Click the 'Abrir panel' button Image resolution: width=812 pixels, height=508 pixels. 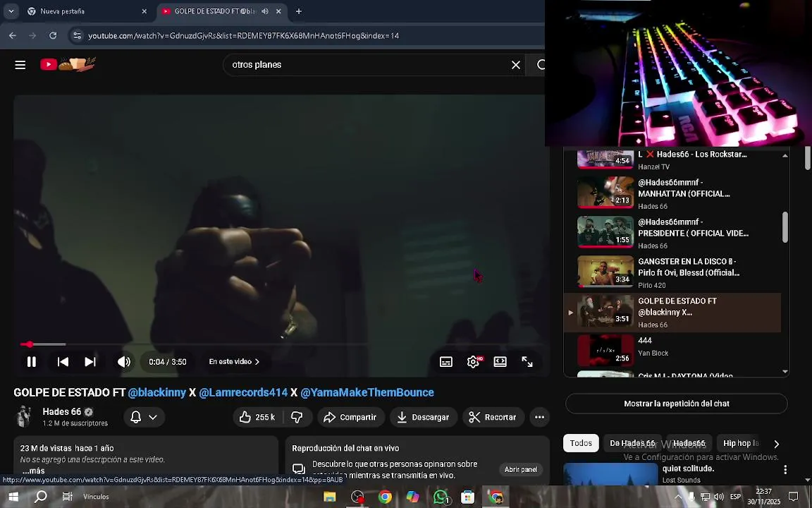click(521, 469)
